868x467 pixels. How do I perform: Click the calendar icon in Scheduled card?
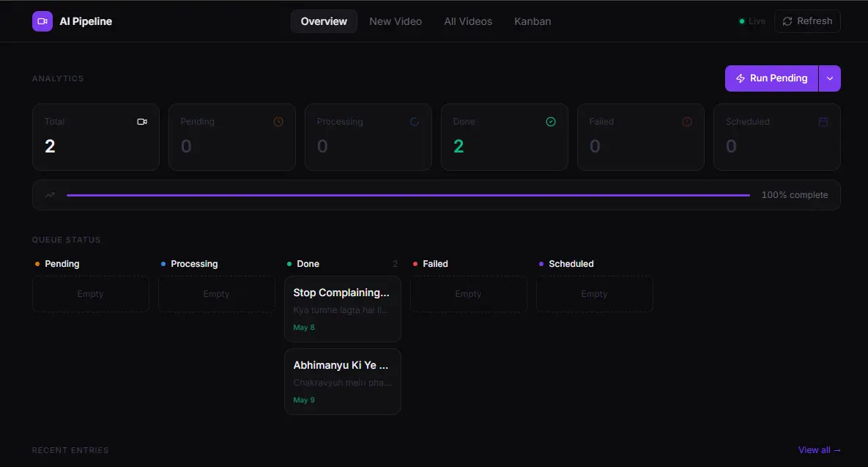point(823,121)
